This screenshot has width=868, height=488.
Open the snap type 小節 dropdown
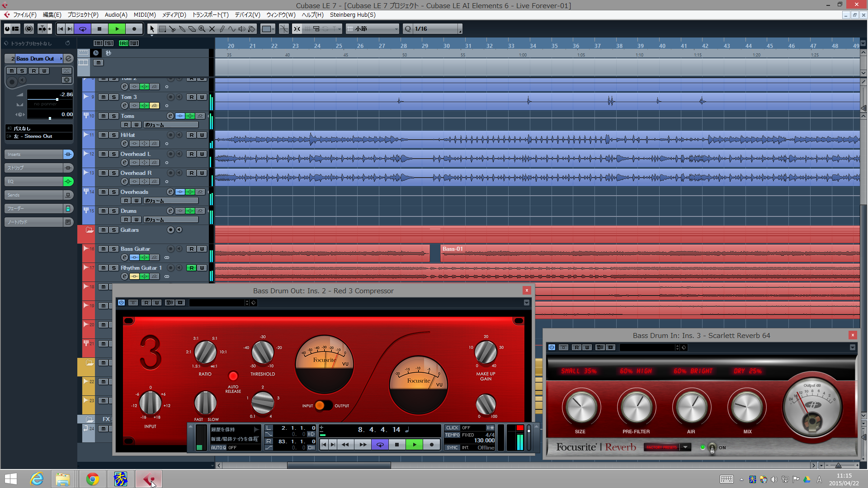(x=373, y=29)
